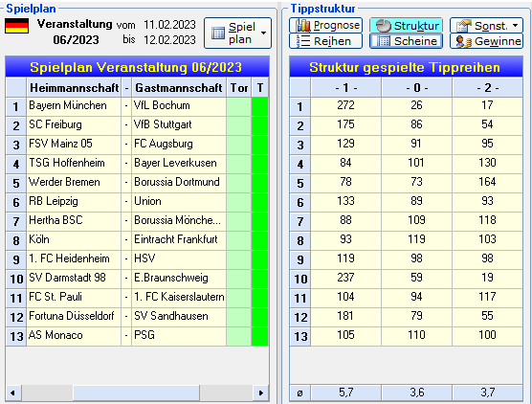Image resolution: width=532 pixels, height=404 pixels.
Task: Select the value 164 in Tippstruktur row 5
Action: (x=488, y=183)
